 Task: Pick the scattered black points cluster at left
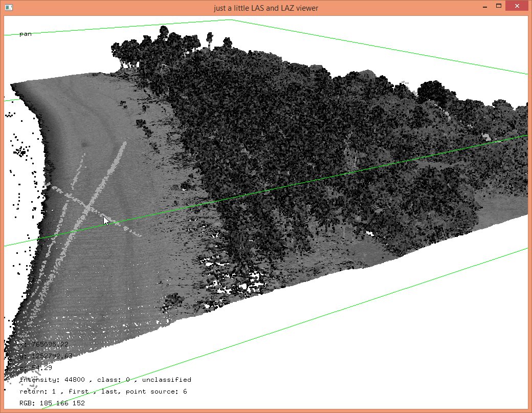[21, 151]
